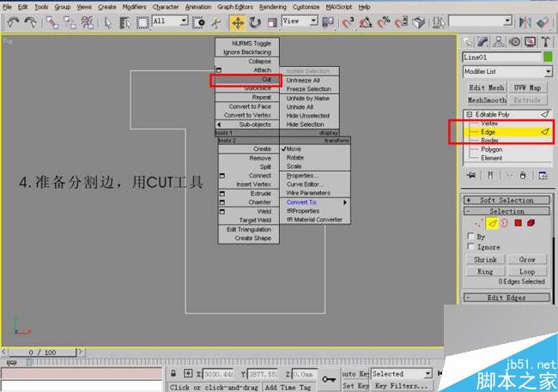Image resolution: width=558 pixels, height=392 pixels.
Task: Choose the Select Object arrow tool
Action: coord(107,22)
